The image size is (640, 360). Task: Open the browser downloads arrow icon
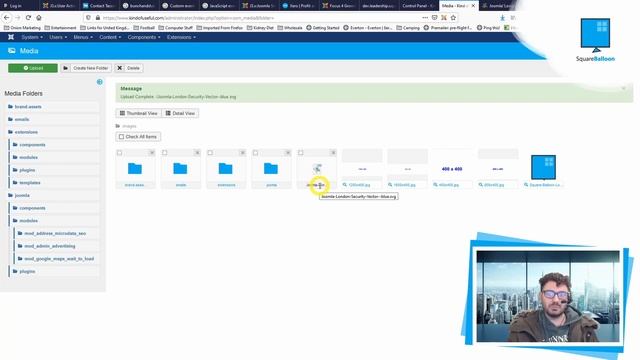(x=502, y=18)
